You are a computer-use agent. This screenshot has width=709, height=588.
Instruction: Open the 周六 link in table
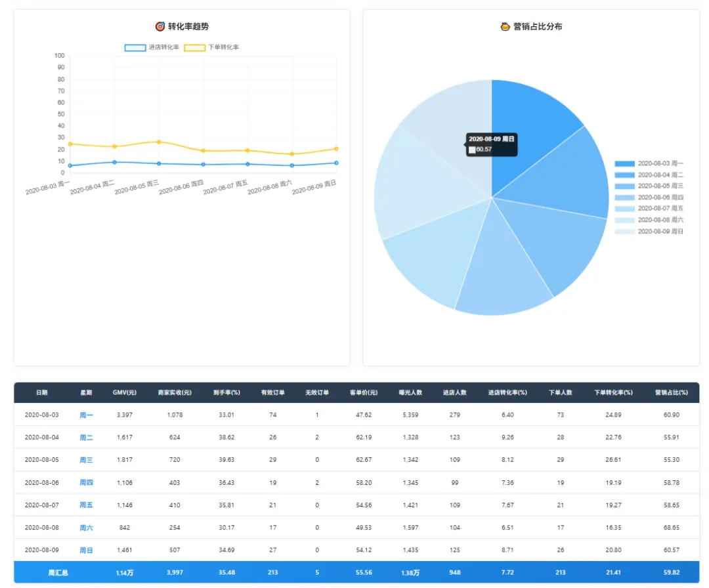point(87,528)
